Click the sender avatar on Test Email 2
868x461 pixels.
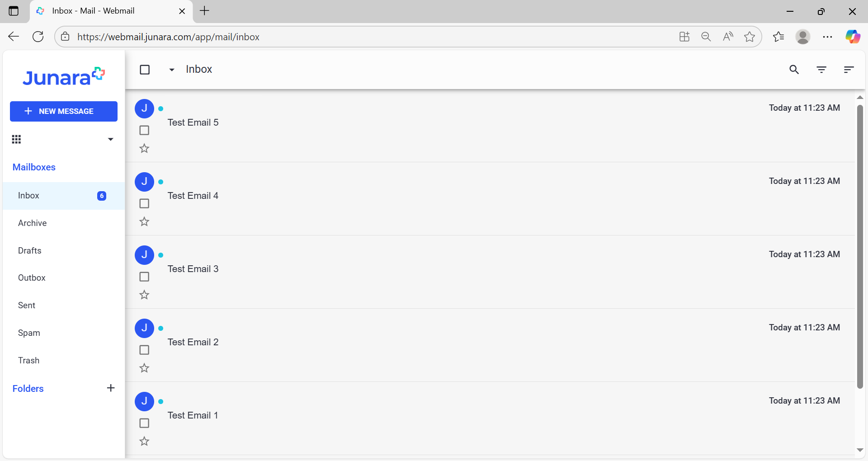145,328
